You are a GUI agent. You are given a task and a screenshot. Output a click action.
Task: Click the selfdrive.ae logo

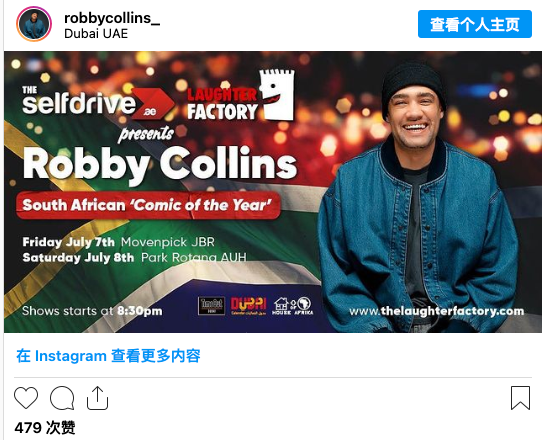[98, 102]
